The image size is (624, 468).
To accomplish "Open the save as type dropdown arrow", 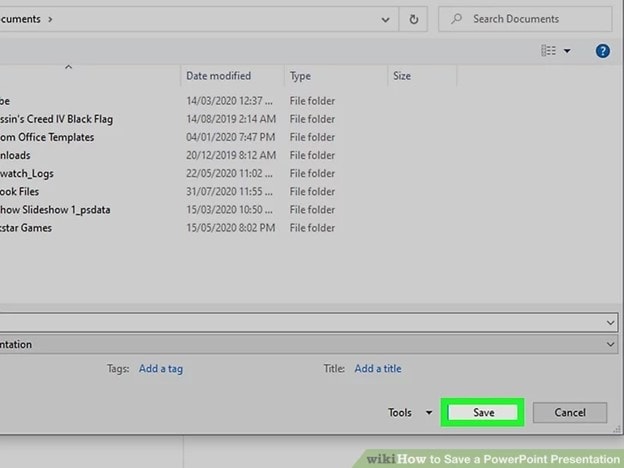I will coord(610,344).
